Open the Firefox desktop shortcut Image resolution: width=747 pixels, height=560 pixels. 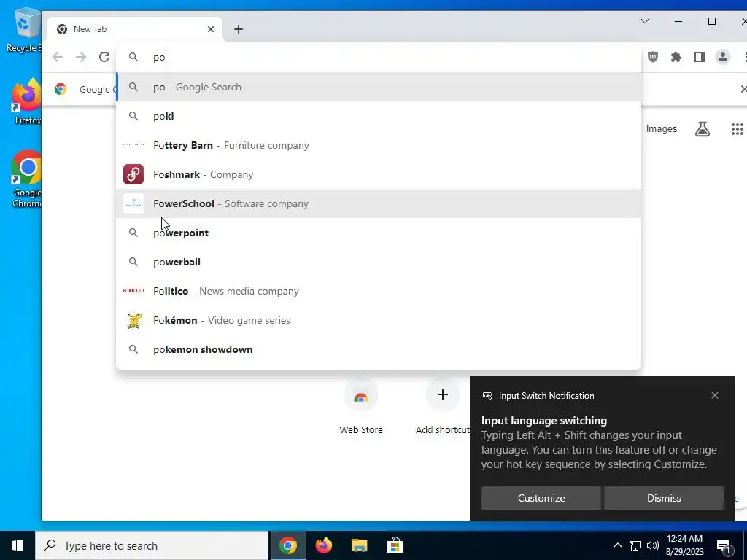point(26,101)
